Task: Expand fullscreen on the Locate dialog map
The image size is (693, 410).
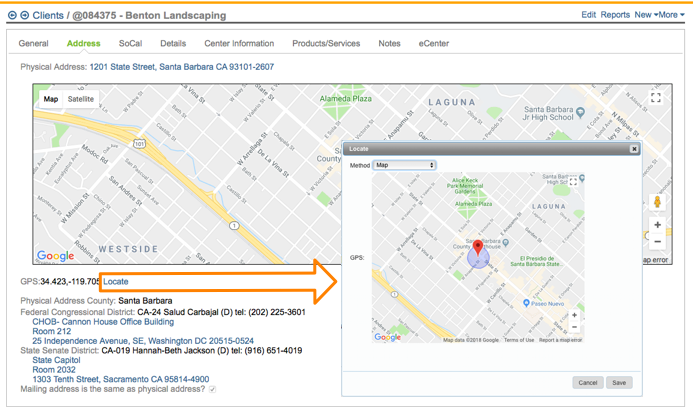Action: click(x=573, y=183)
